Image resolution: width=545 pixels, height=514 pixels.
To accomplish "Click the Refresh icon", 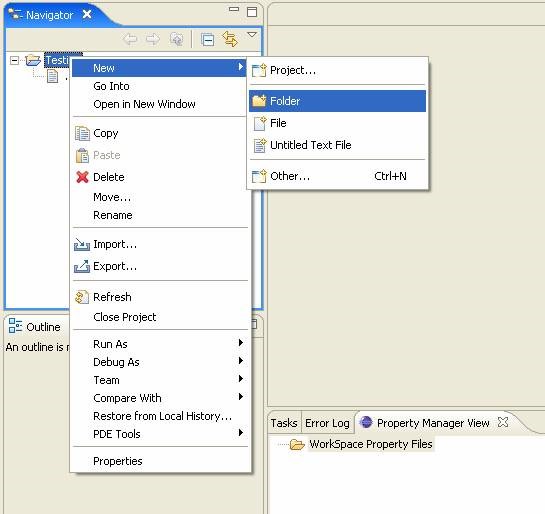I will pos(82,297).
